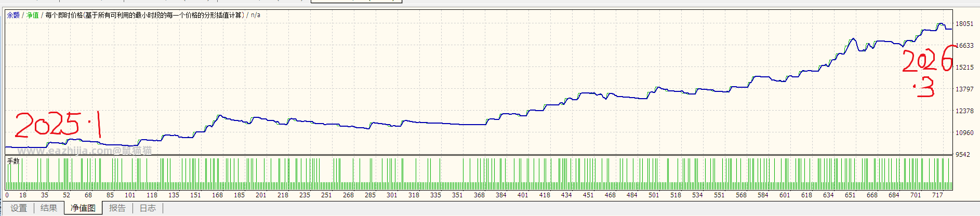
Task: Click trade number 551 on the horizontal axis
Action: pos(719,195)
